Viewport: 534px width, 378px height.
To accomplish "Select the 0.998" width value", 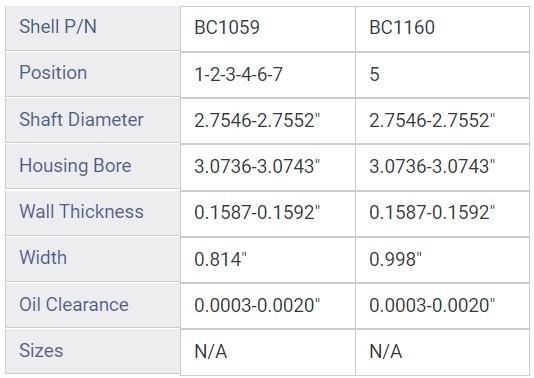I will coord(442,260).
